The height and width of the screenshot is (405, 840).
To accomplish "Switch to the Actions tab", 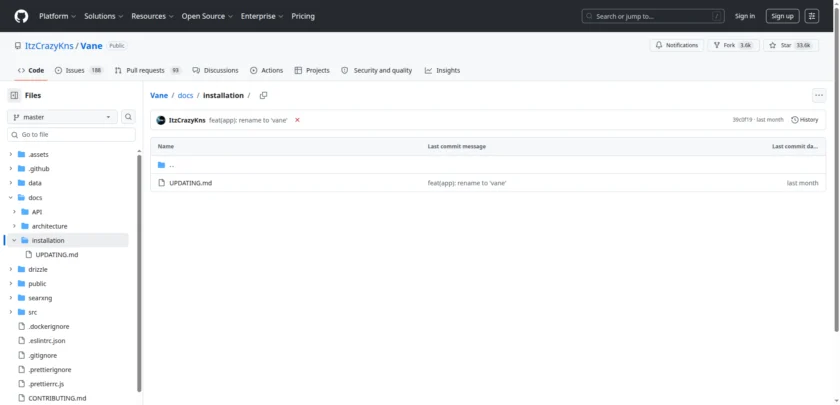I will click(x=266, y=70).
